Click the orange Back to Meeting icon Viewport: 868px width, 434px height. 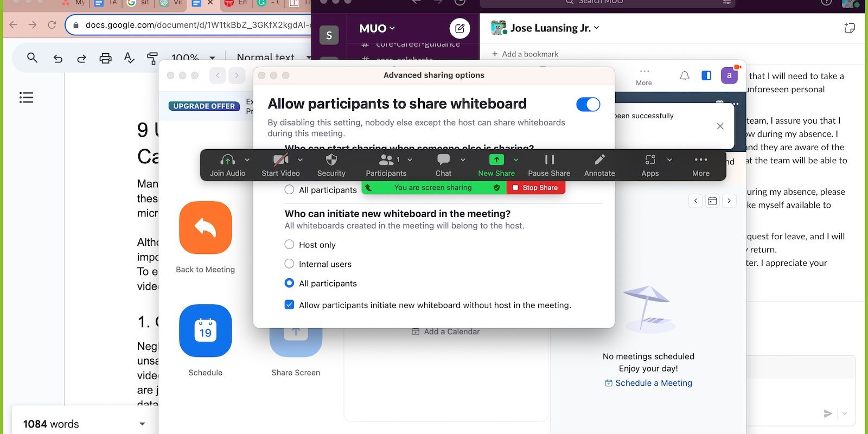coord(206,228)
